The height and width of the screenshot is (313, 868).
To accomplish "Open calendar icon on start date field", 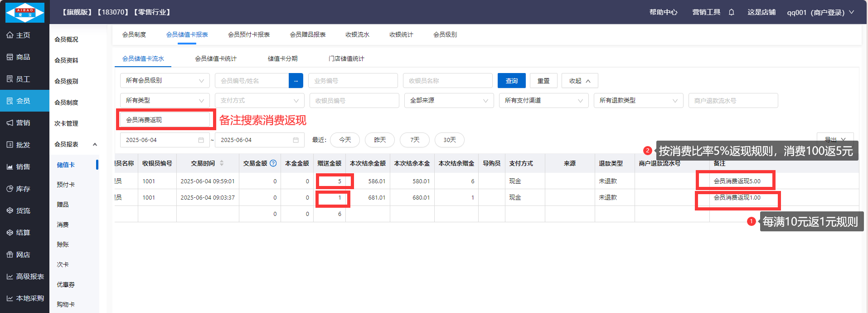I will (201, 140).
